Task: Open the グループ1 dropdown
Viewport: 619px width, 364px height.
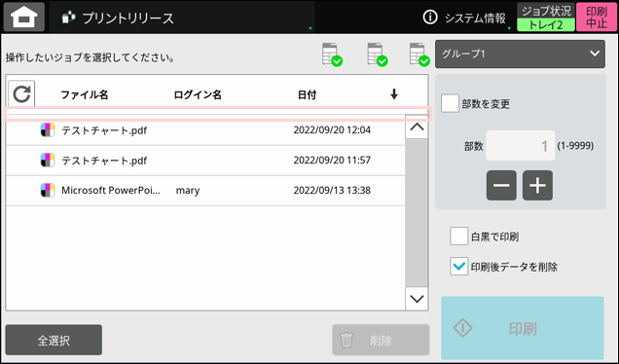Action: (x=520, y=54)
